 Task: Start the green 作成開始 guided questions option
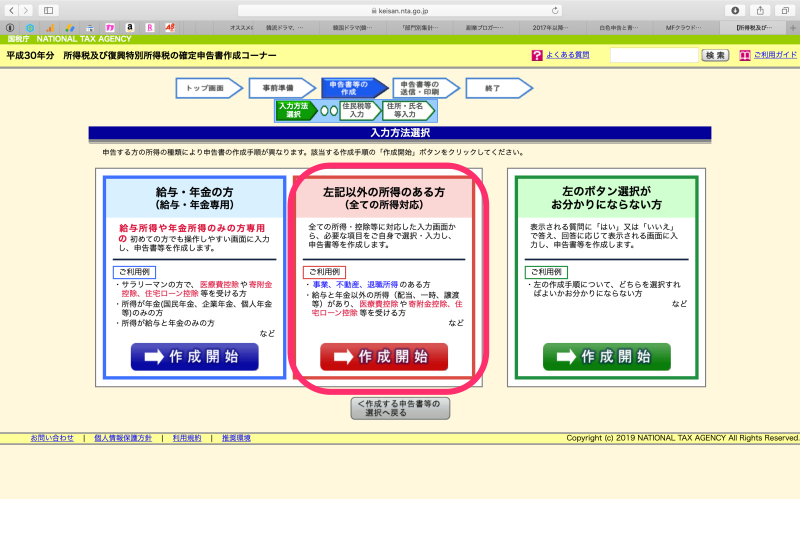tap(606, 357)
